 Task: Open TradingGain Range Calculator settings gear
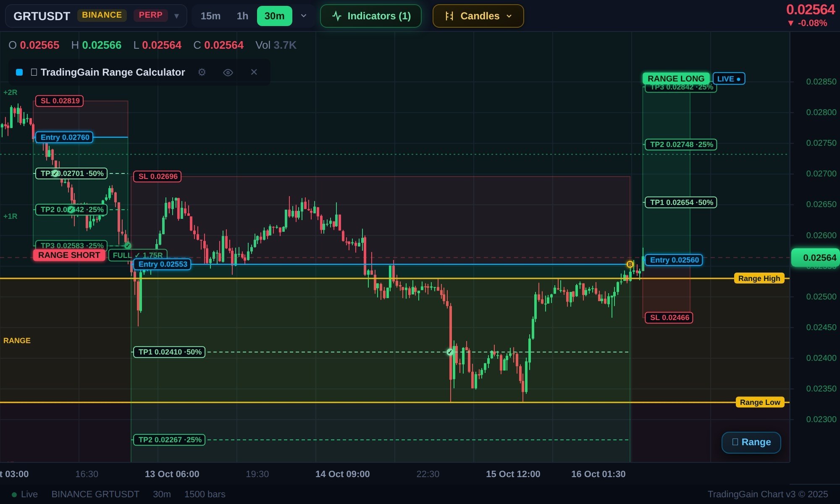tap(202, 72)
